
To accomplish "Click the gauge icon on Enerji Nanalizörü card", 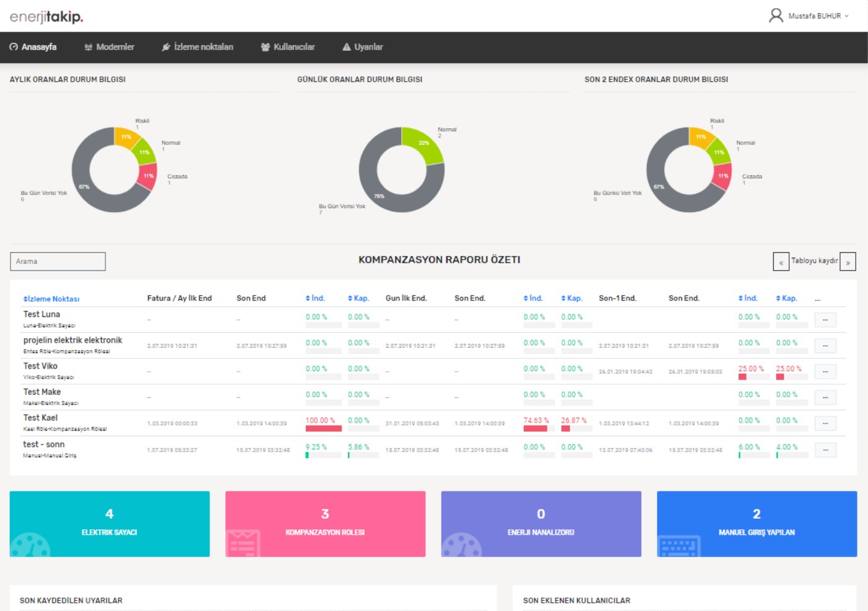I will (x=461, y=545).
